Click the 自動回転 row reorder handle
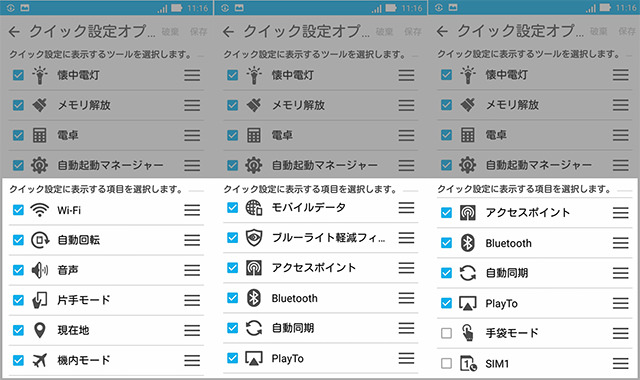Screen dimensions: 640x380 tap(192, 240)
